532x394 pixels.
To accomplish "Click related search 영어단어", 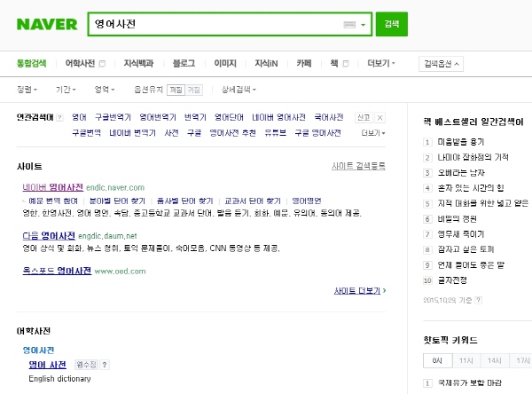I will (x=229, y=117).
